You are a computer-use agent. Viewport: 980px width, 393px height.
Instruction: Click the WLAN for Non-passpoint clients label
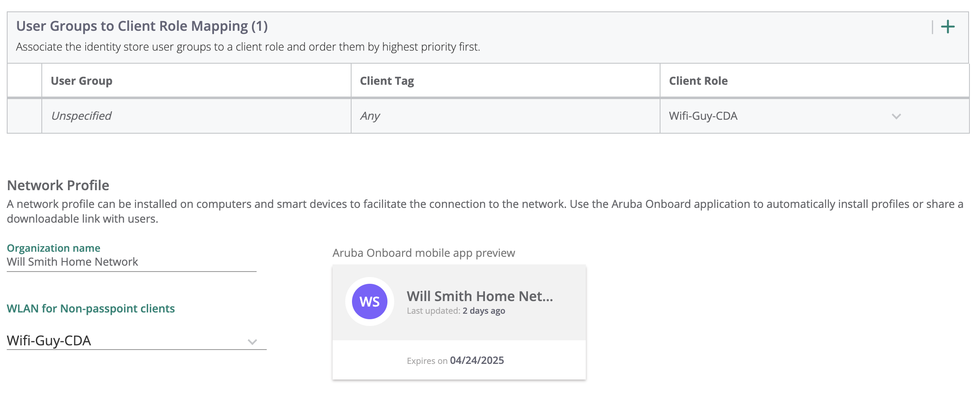tap(91, 309)
